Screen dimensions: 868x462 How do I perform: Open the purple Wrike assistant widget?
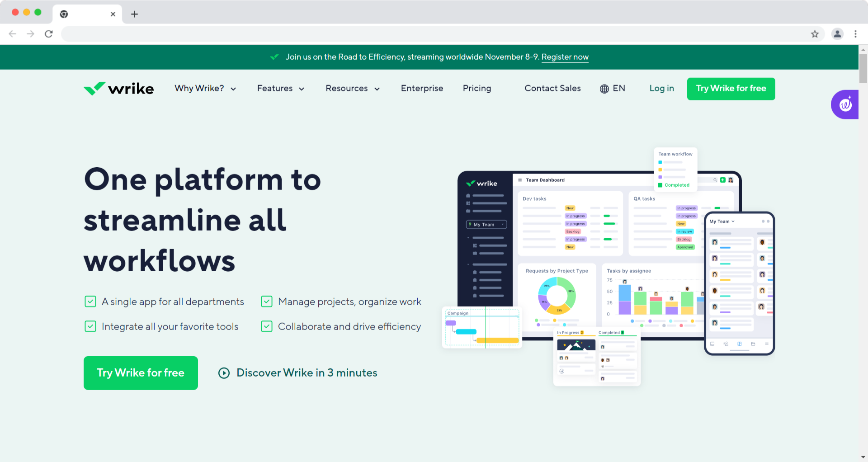tap(844, 105)
